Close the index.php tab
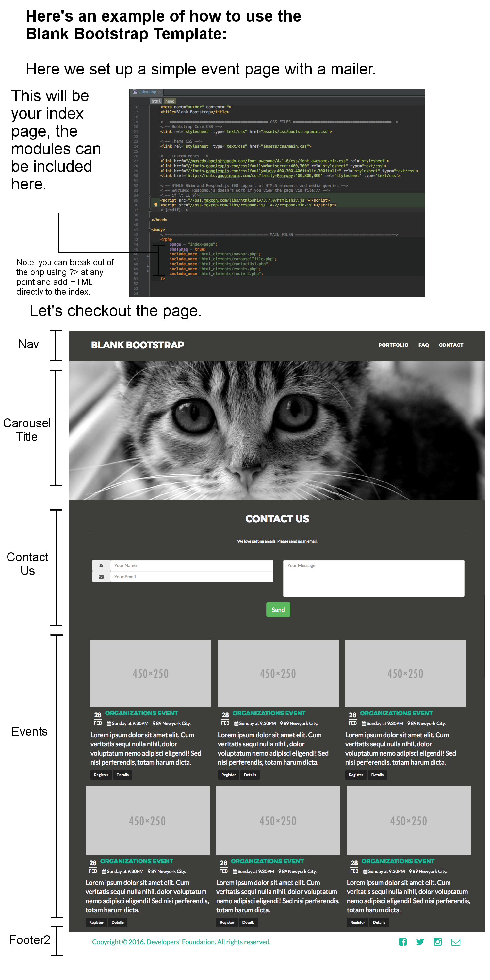The height and width of the screenshot is (980, 490). pos(160,92)
